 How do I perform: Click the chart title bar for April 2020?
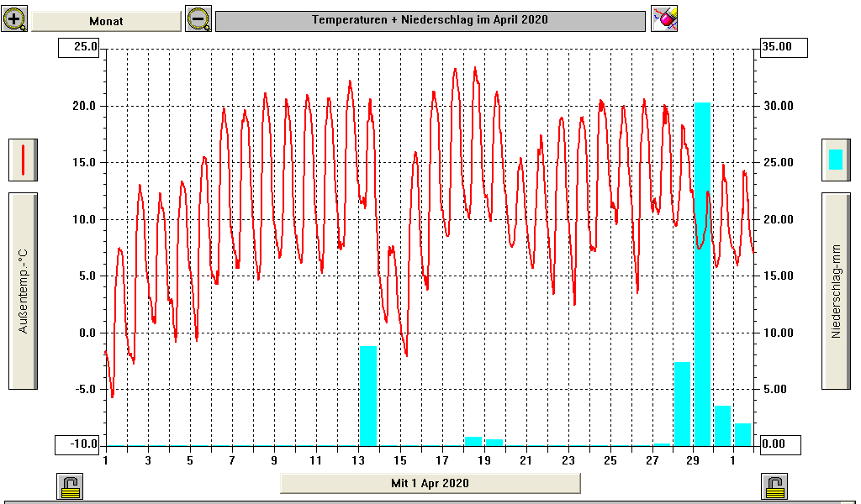pyautogui.click(x=430, y=21)
